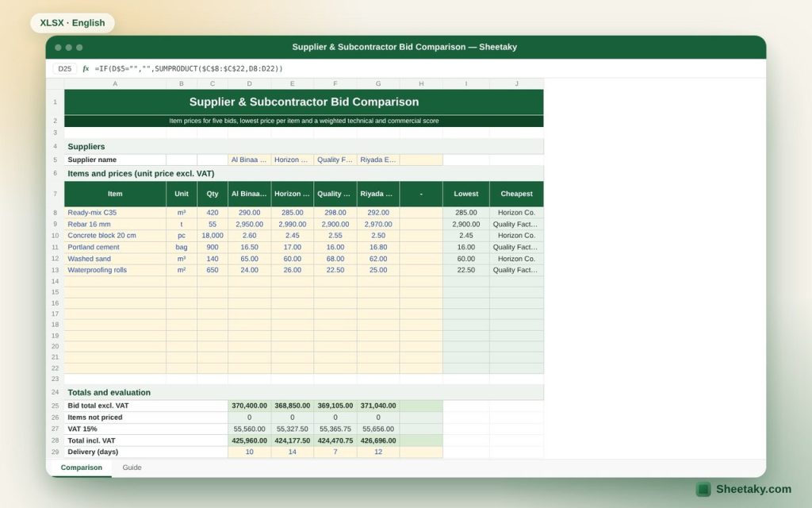This screenshot has height=508, width=812.
Task: Select row 25 header
Action: [55, 406]
